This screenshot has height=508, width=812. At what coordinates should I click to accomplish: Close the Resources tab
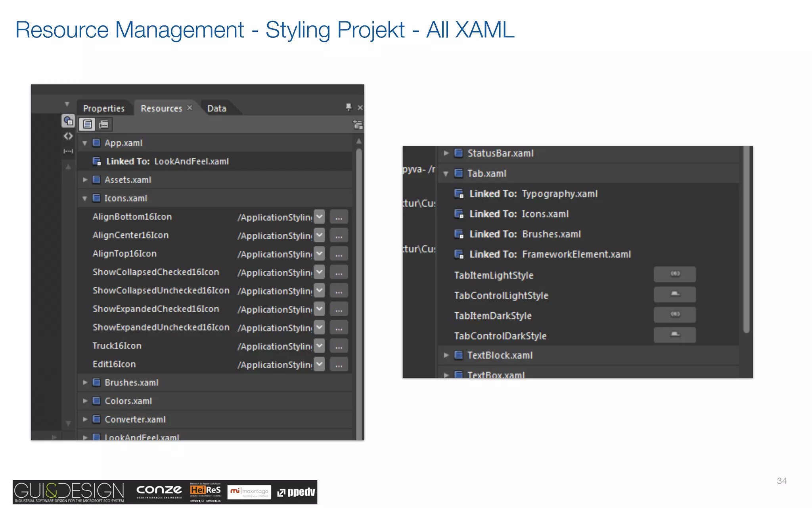click(190, 108)
